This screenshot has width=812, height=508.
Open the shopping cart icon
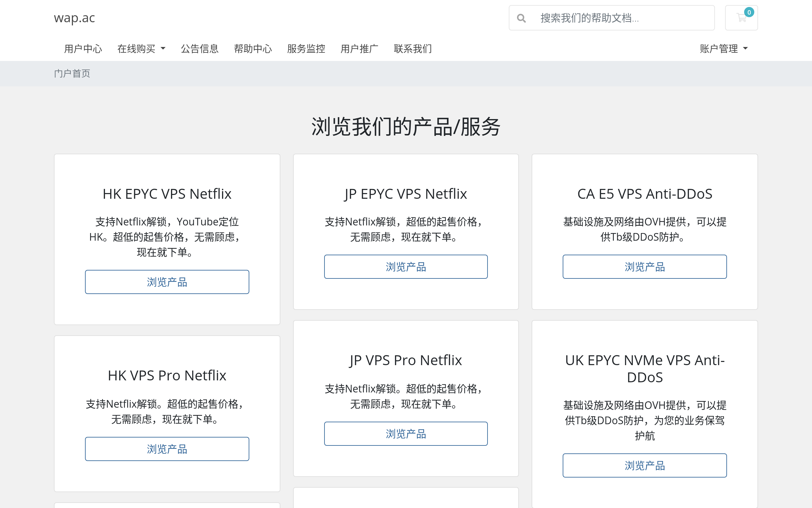pyautogui.click(x=741, y=18)
